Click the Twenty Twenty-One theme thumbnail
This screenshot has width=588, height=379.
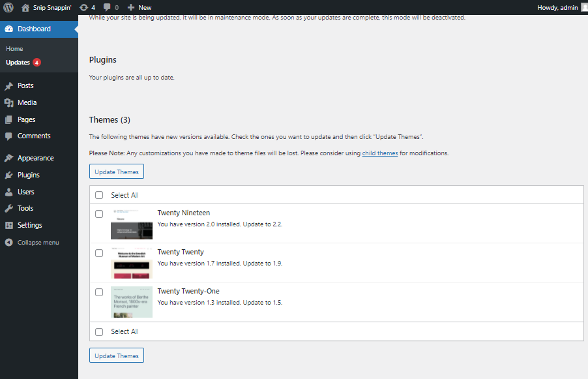pyautogui.click(x=131, y=302)
